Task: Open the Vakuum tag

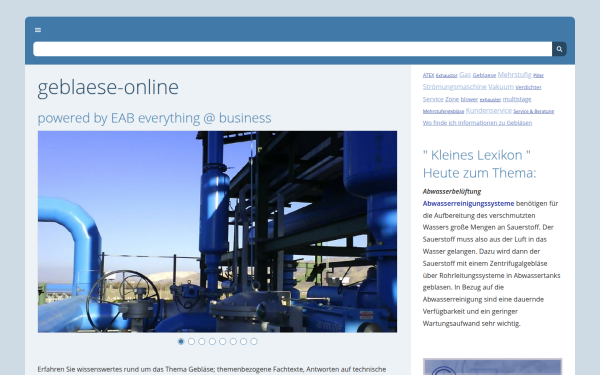Action: [x=501, y=87]
